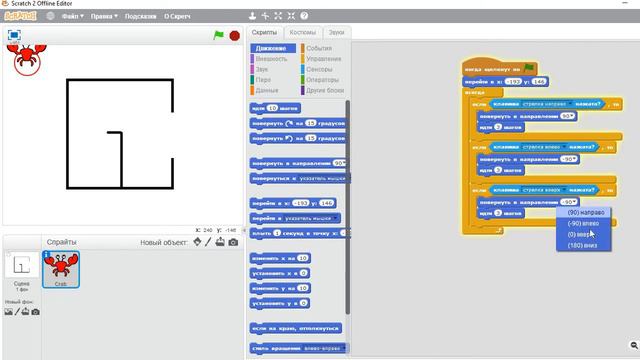Click value 0 in установить y block
Image resolution: width=640 pixels, height=360 pixels.
click(303, 303)
